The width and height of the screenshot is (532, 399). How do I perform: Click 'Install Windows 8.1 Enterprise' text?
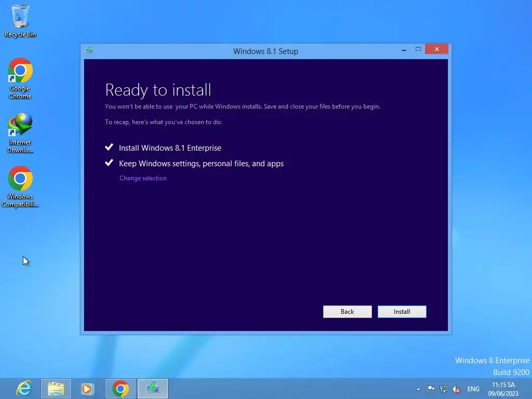[170, 148]
